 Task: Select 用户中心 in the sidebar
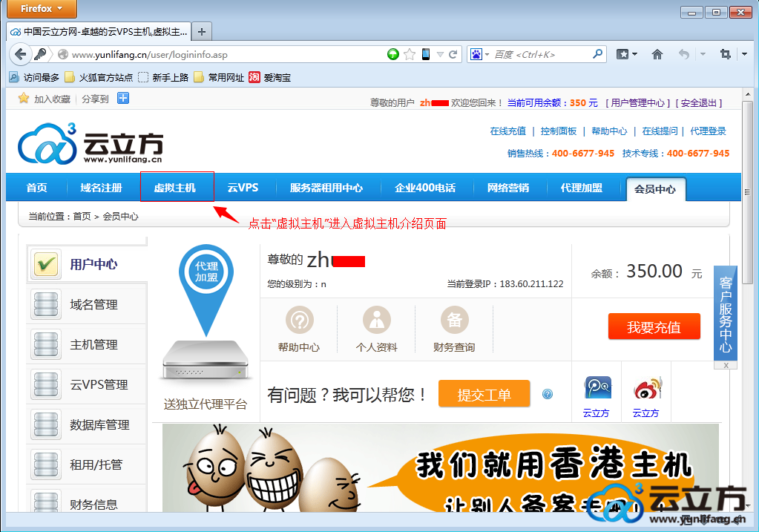[87, 264]
